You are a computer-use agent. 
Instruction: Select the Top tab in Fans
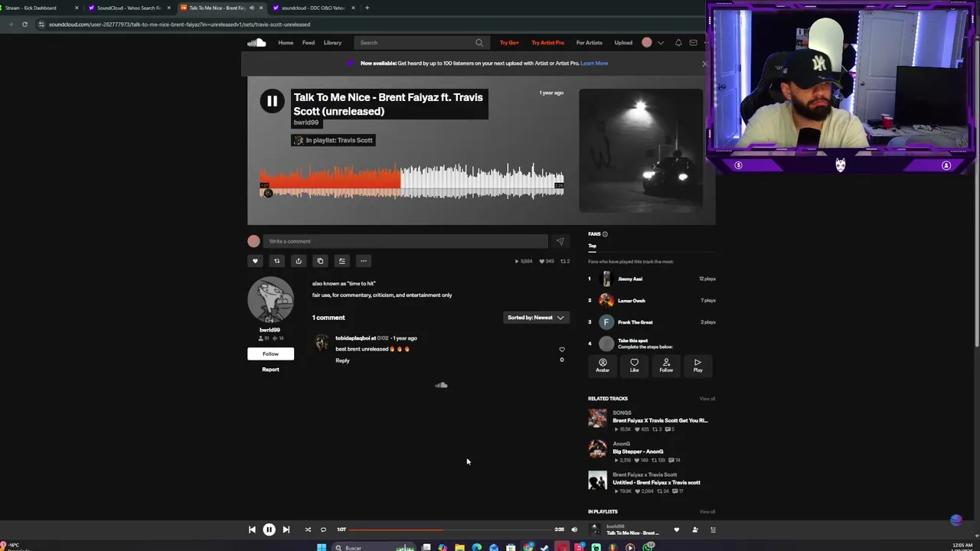[x=592, y=246]
